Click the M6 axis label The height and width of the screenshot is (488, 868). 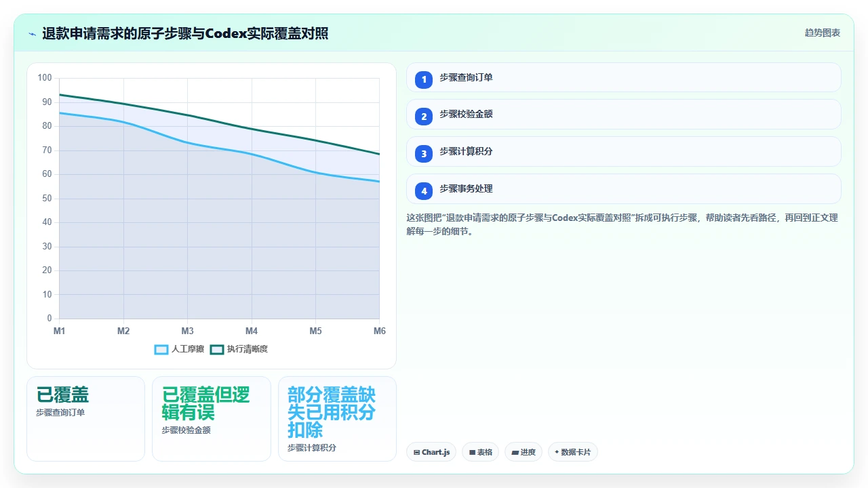click(x=380, y=331)
